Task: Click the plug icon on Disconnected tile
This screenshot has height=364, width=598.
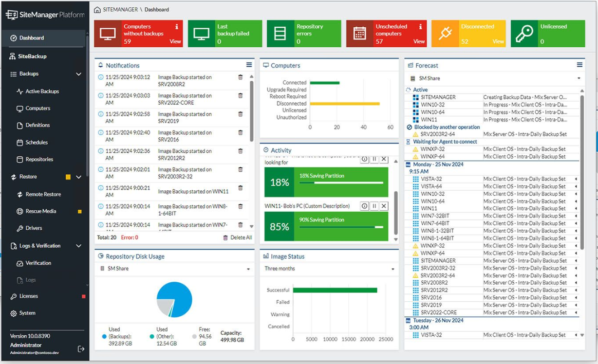Action: 445,34
